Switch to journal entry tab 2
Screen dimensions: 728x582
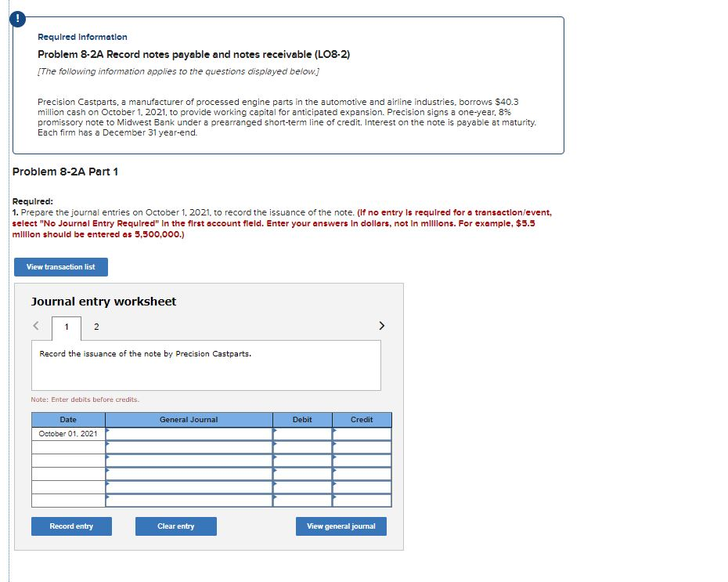coord(96,325)
